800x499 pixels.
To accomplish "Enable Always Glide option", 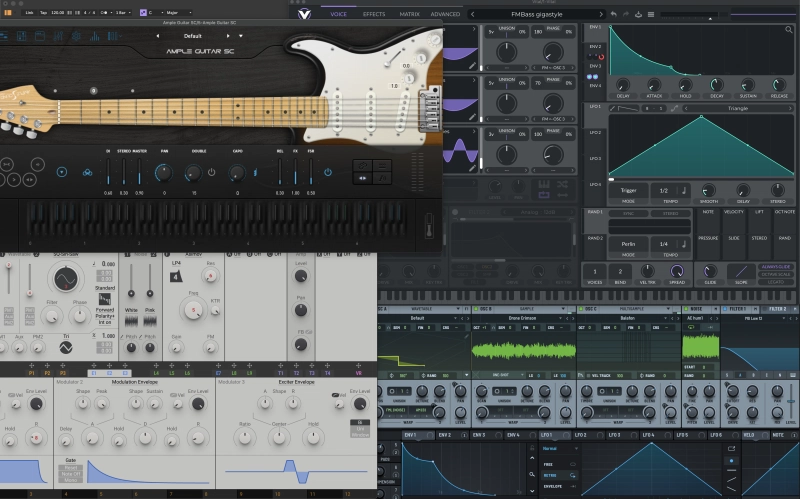I will pos(776,267).
